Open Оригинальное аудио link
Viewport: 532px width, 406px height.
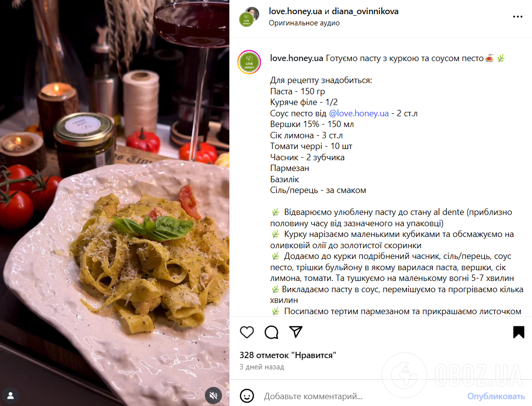click(304, 23)
